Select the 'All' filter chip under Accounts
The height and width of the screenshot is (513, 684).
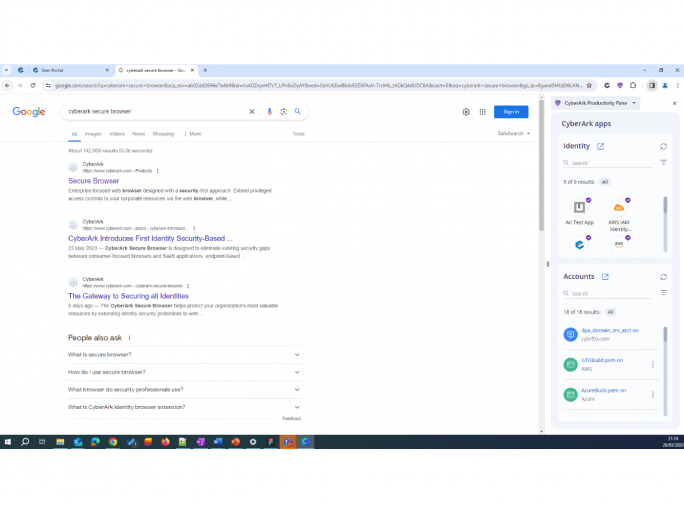[610, 312]
